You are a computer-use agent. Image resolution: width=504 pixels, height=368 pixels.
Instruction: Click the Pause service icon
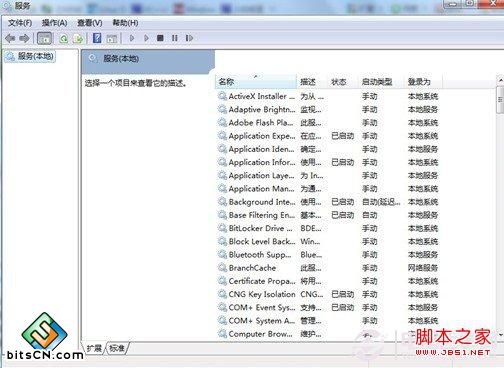point(175,38)
